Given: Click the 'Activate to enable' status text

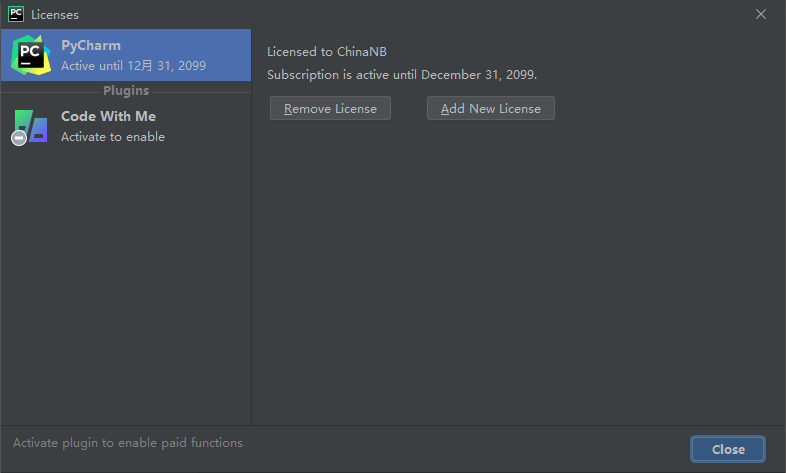Looking at the screenshot, I should pyautogui.click(x=113, y=137).
